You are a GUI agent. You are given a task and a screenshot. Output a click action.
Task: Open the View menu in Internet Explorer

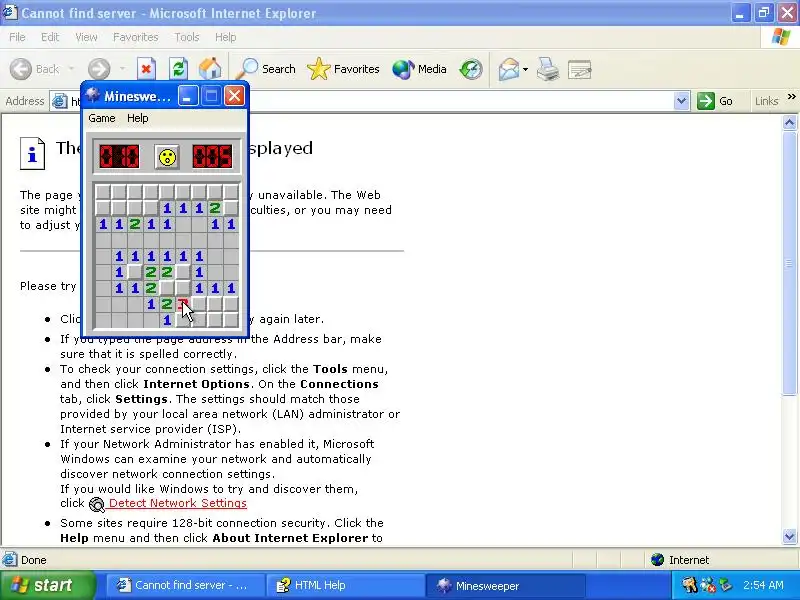pyautogui.click(x=86, y=37)
